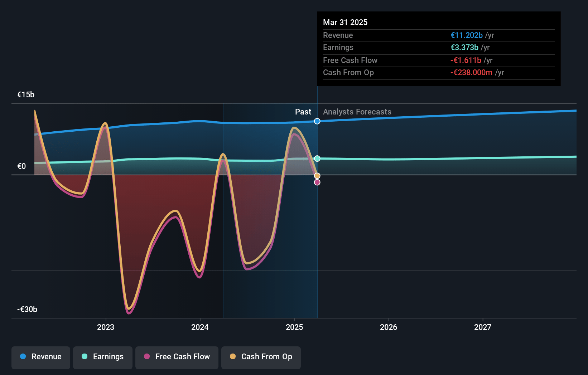
Task: Click the Cash From Op label in tooltip
Action: coord(348,73)
